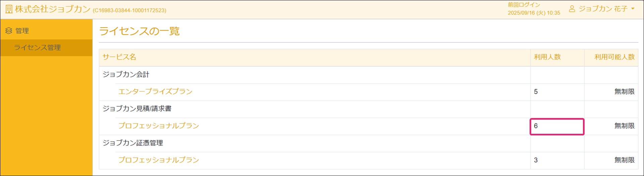This screenshot has width=644, height=176.
Task: Select the ジョブカン証憑管理 service row
Action: click(133, 143)
